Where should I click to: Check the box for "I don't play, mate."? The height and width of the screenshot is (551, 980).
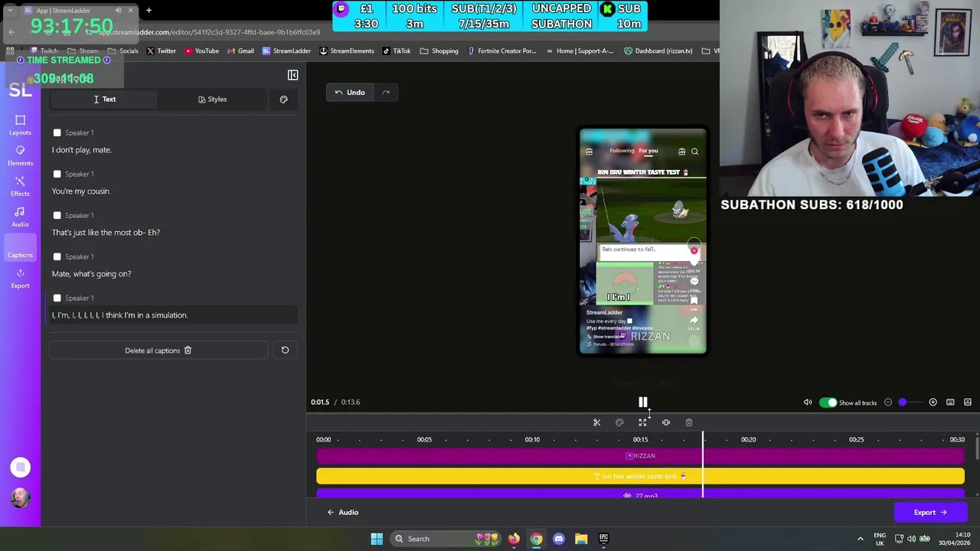(57, 133)
